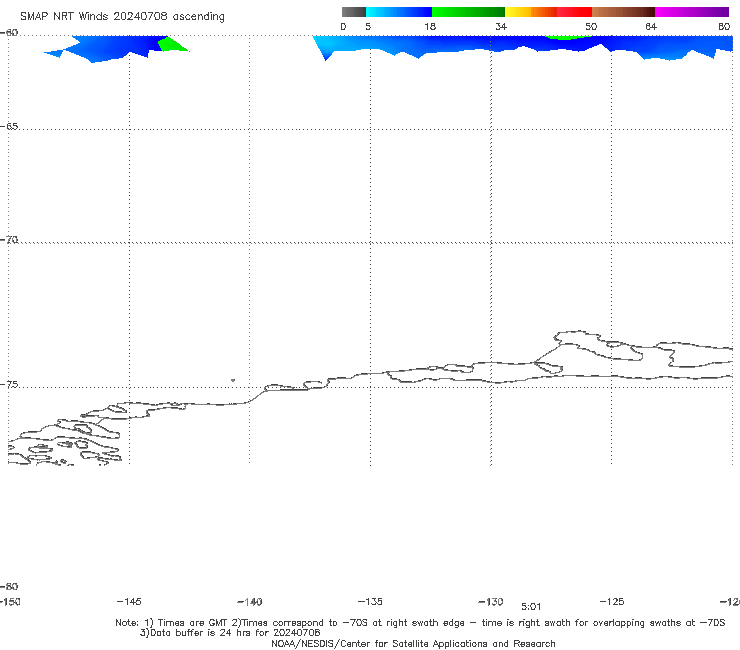Click the longitude label '-135'
The height and width of the screenshot is (650, 740).
pos(370,601)
